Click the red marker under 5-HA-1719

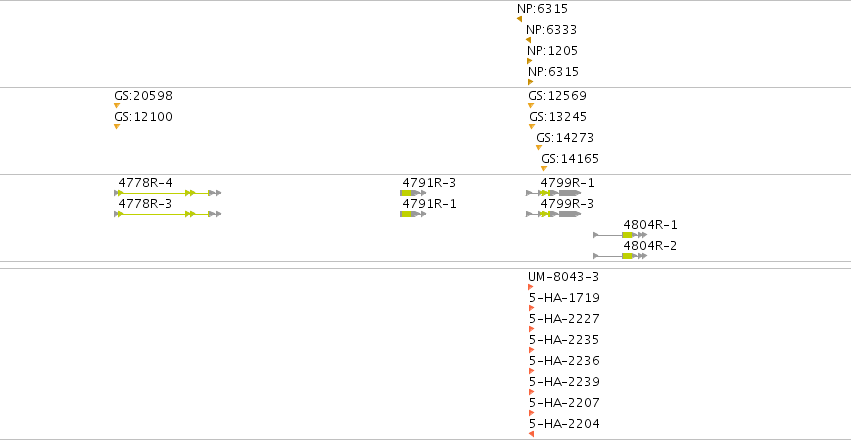pyautogui.click(x=531, y=308)
